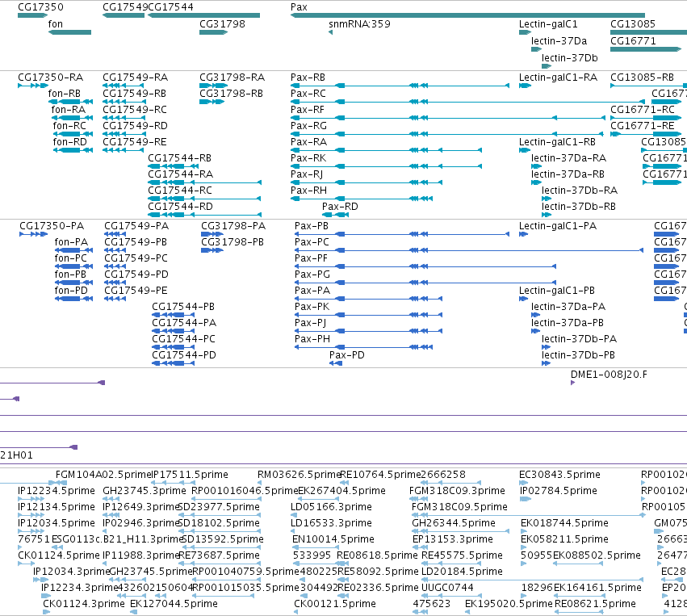Viewport: 687px width, 616px height.
Task: Select the Pax-PD protein label
Action: click(x=346, y=355)
